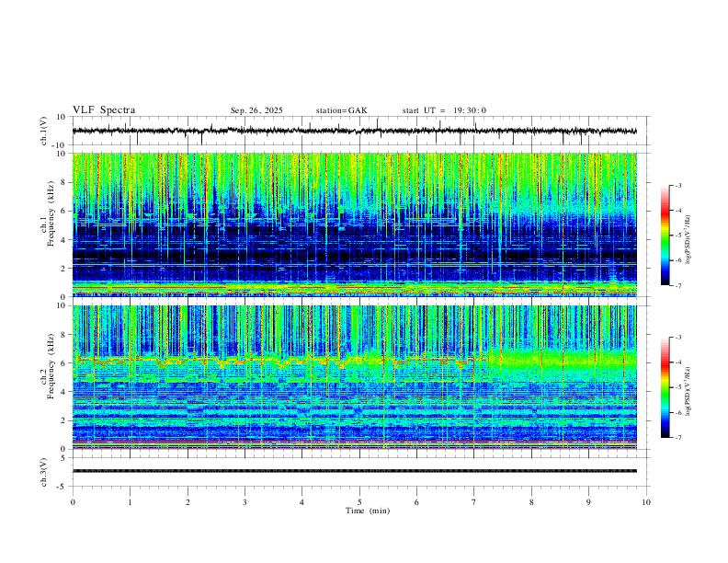The height and width of the screenshot is (563, 728).
Task: Click the "-3" tick on the ch.1 color bar
Action: 677,185
